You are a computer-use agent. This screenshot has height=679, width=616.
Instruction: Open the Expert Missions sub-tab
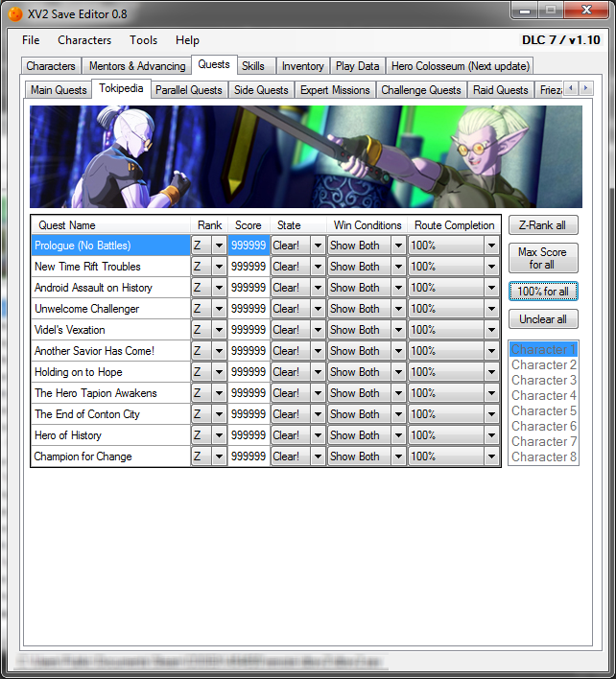point(335,90)
